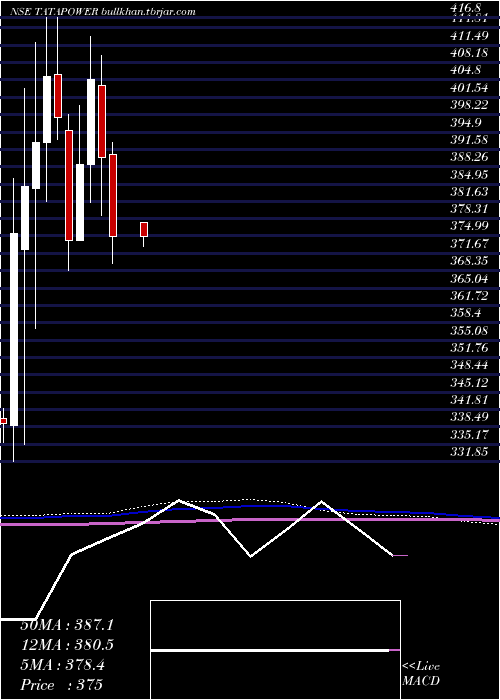The height and width of the screenshot is (700, 500).
Task: Click the 378.31 price axis label
Action: pyautogui.click(x=469, y=209)
